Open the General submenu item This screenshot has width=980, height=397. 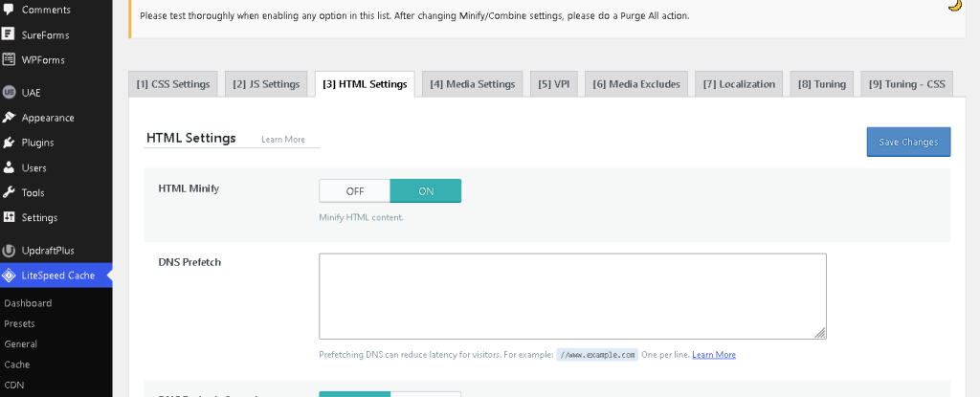21,343
